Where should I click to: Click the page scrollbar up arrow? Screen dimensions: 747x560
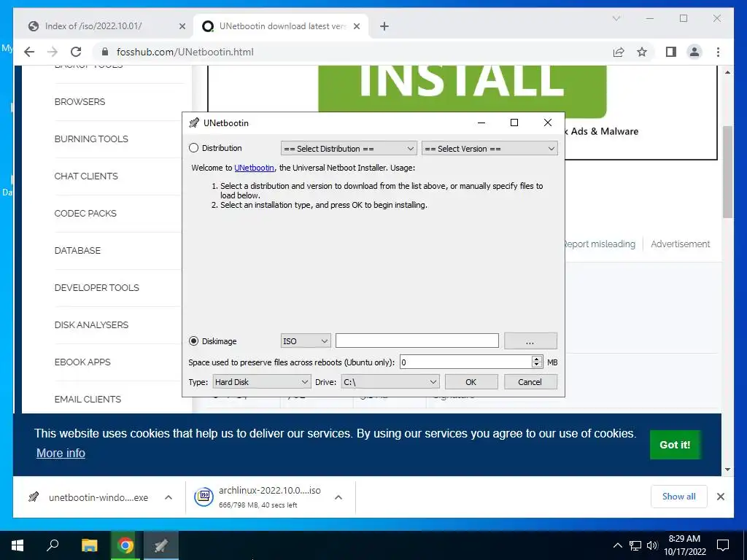pos(727,72)
